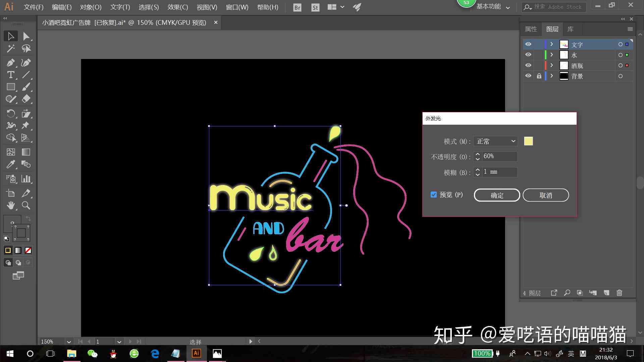Select the Rotate tool
Image resolution: width=644 pixels, height=362 pixels.
tap(11, 114)
